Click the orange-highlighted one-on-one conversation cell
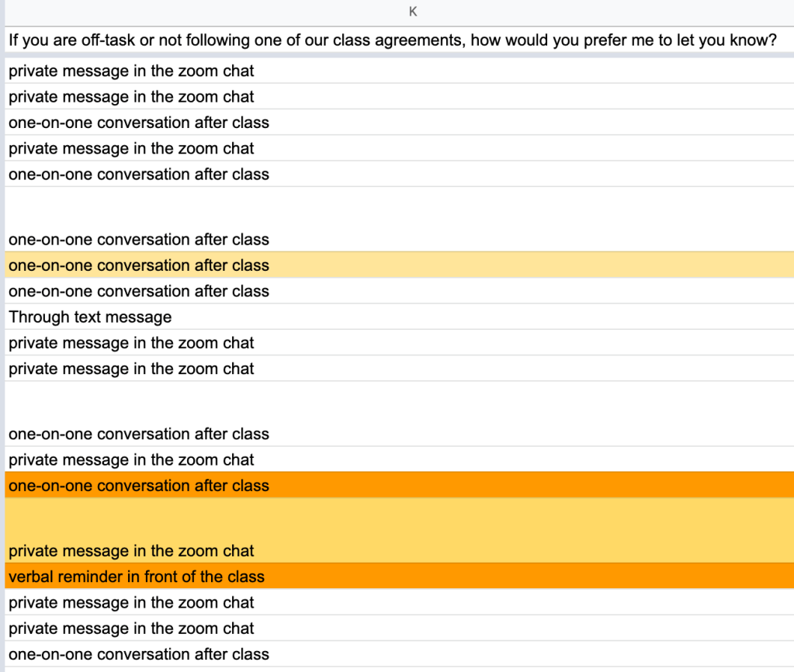This screenshot has width=794, height=672. tap(139, 486)
